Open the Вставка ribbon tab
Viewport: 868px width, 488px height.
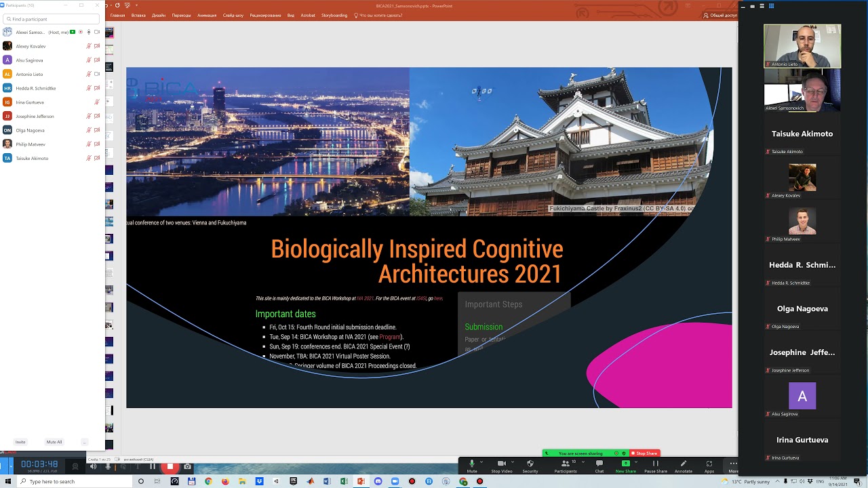click(x=138, y=15)
